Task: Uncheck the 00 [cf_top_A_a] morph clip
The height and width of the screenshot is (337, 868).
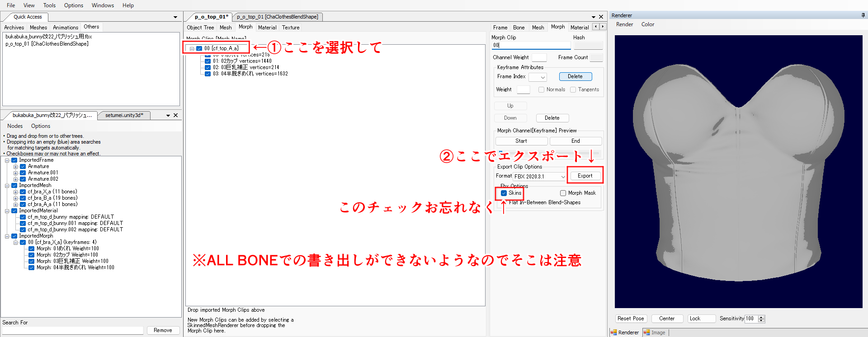Action: click(199, 48)
